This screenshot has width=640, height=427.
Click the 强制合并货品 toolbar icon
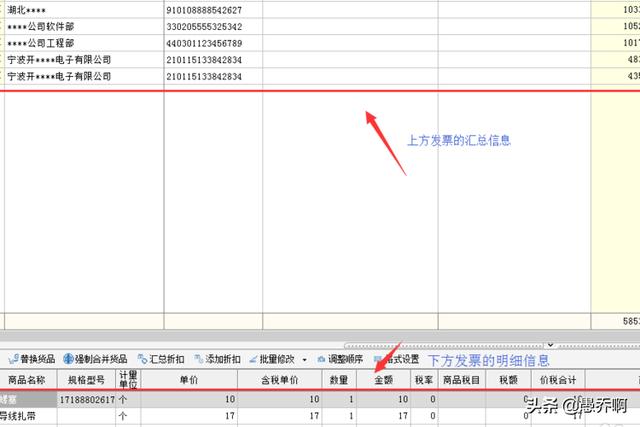(x=95, y=359)
